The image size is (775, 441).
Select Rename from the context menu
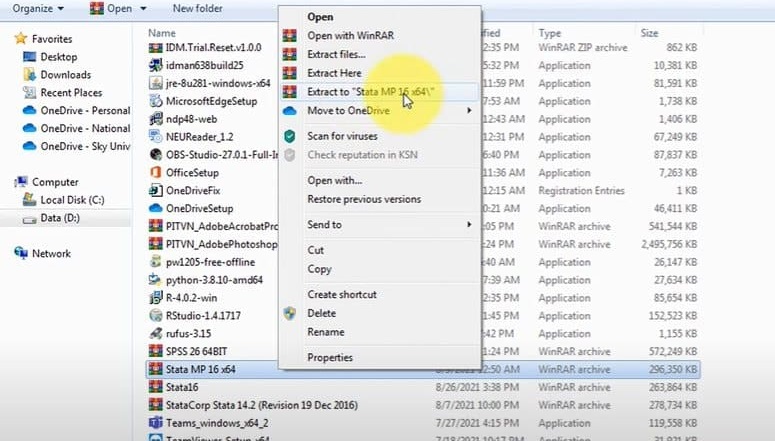click(325, 332)
